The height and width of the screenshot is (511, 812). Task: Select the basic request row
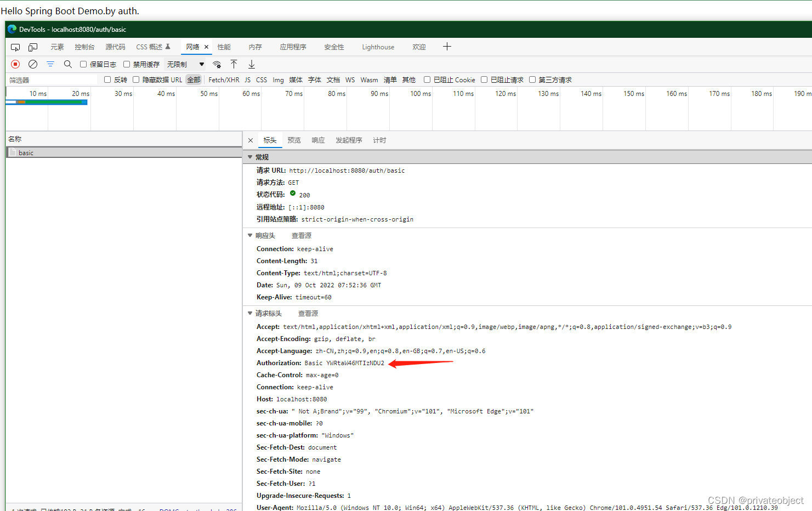[124, 152]
